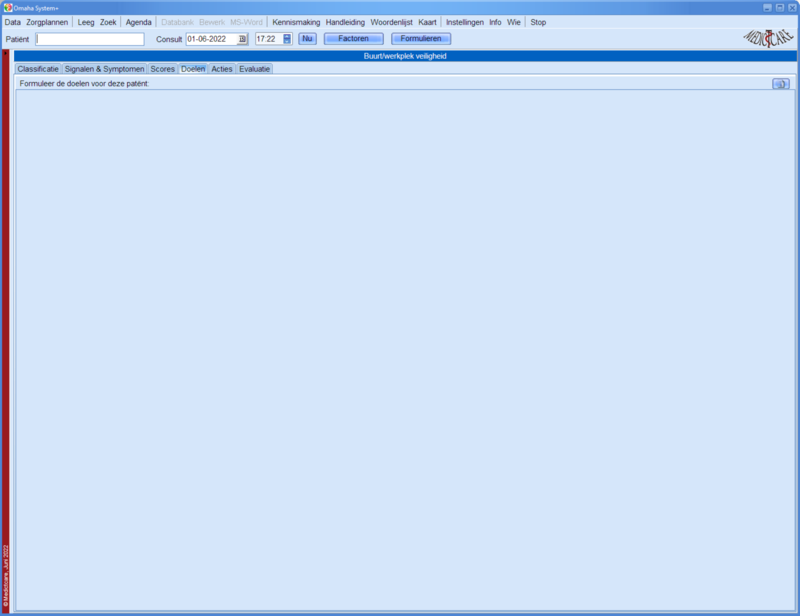
Task: Click the Factoren button
Action: tap(353, 39)
